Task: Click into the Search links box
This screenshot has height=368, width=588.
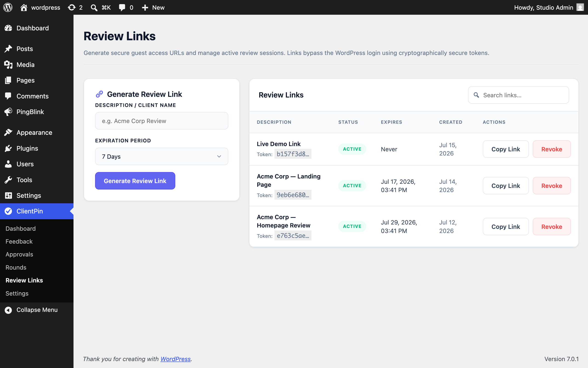Action: click(x=518, y=95)
